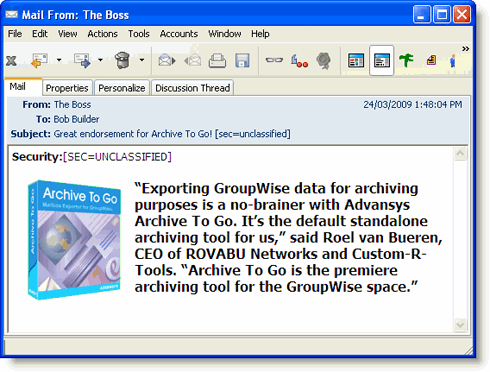Image resolution: width=490 pixels, height=372 pixels.
Task: Maximize the Mail From window
Action: pos(442,14)
